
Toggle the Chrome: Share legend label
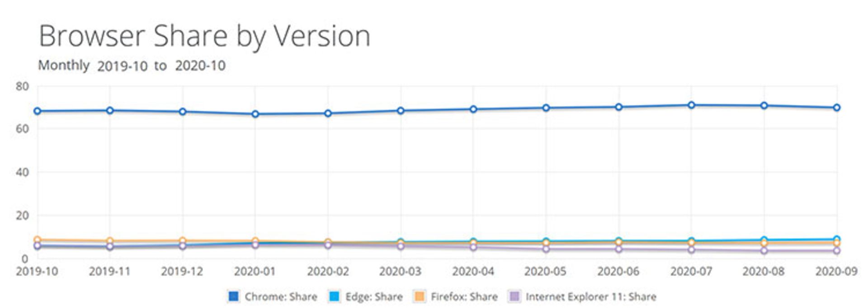[281, 297]
